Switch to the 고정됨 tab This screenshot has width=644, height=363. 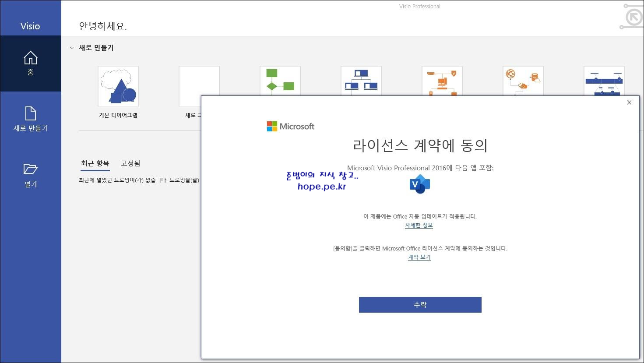[130, 163]
